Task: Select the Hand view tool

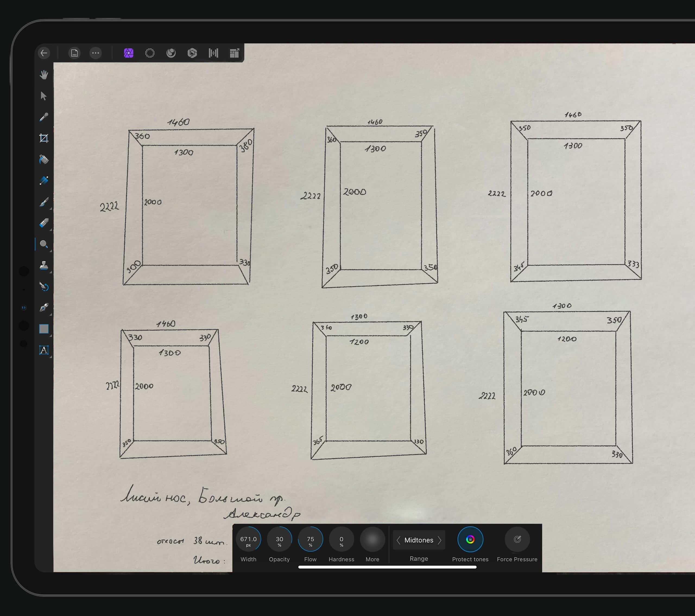Action: 44,75
